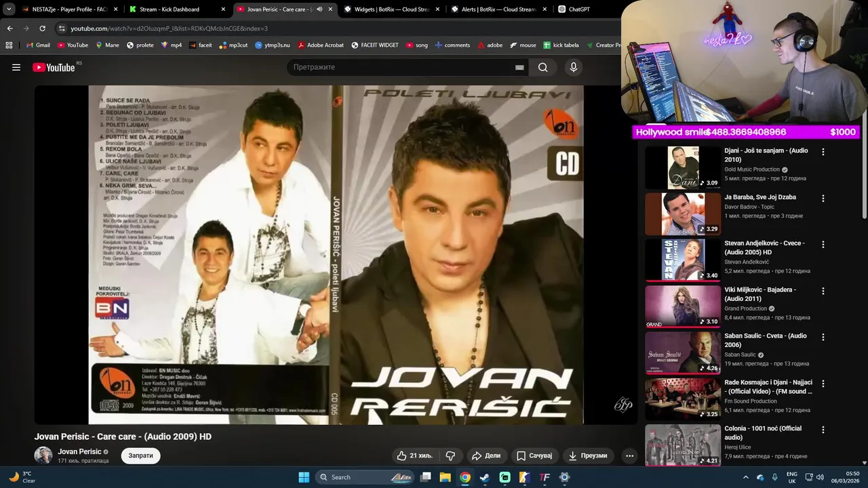Open mouse bookmark

pos(522,45)
